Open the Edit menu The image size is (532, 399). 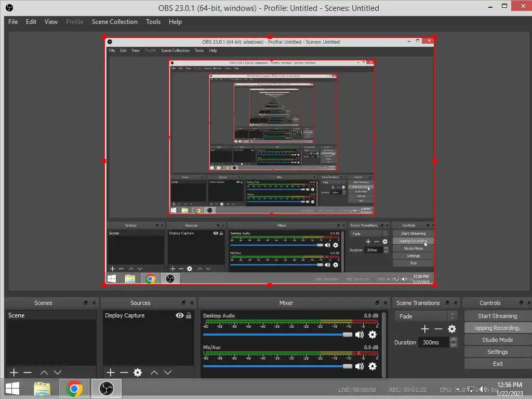coord(31,22)
